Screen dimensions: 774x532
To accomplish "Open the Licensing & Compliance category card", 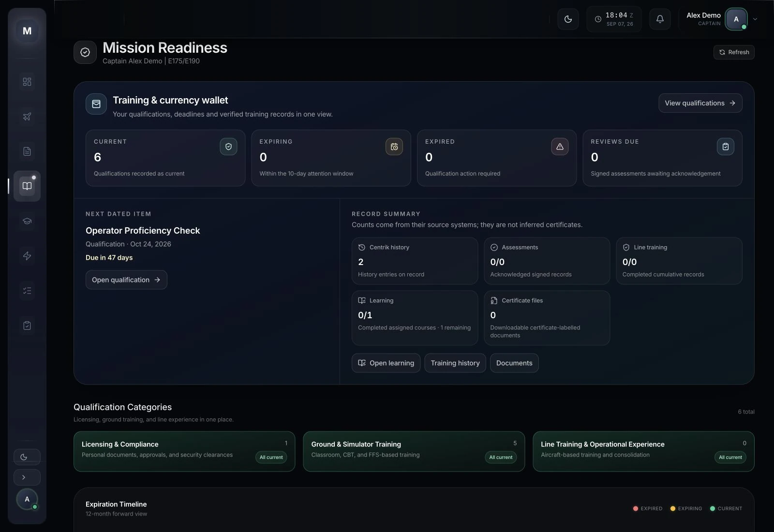I will click(x=184, y=451).
